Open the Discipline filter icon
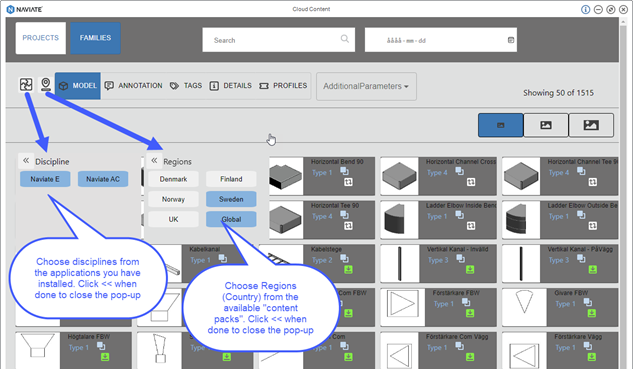 coord(26,84)
